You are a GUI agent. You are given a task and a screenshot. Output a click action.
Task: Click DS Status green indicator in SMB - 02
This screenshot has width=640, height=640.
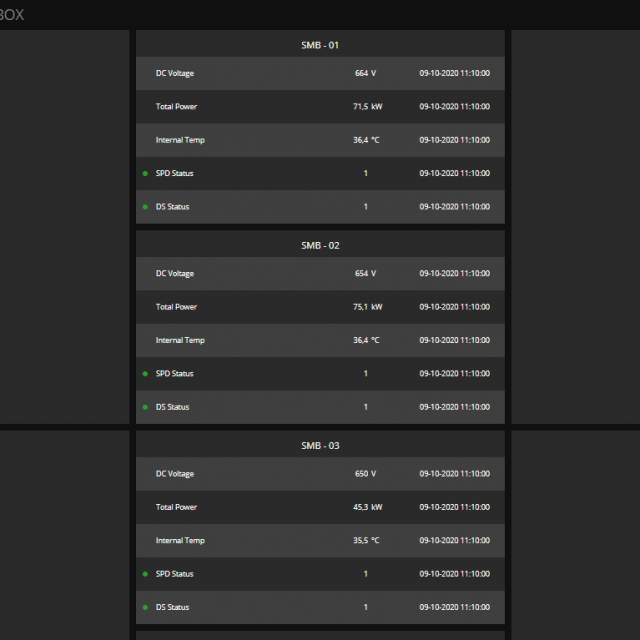click(145, 407)
